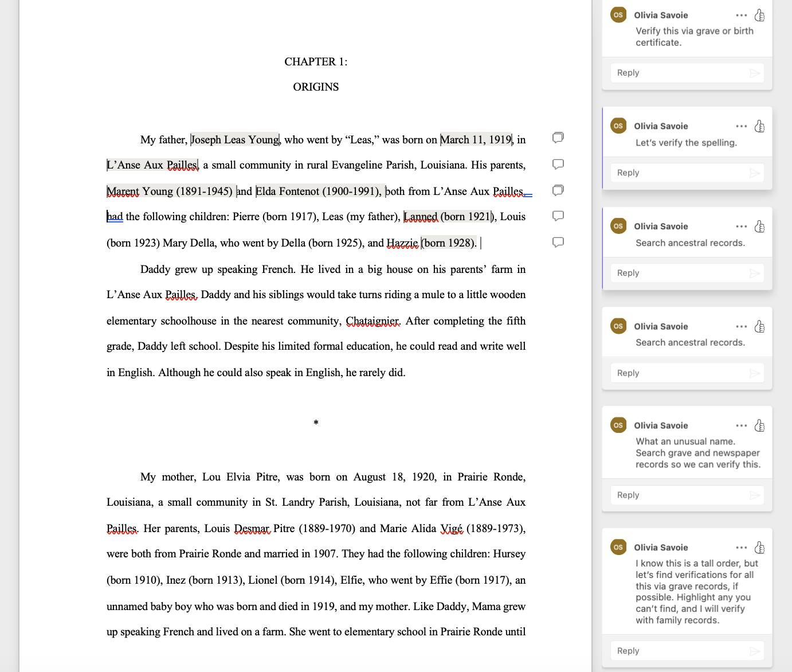The height and width of the screenshot is (672, 792).
Task: Click the single speech bubble next to "L'Anse Aux Pailles"
Action: pyautogui.click(x=558, y=164)
